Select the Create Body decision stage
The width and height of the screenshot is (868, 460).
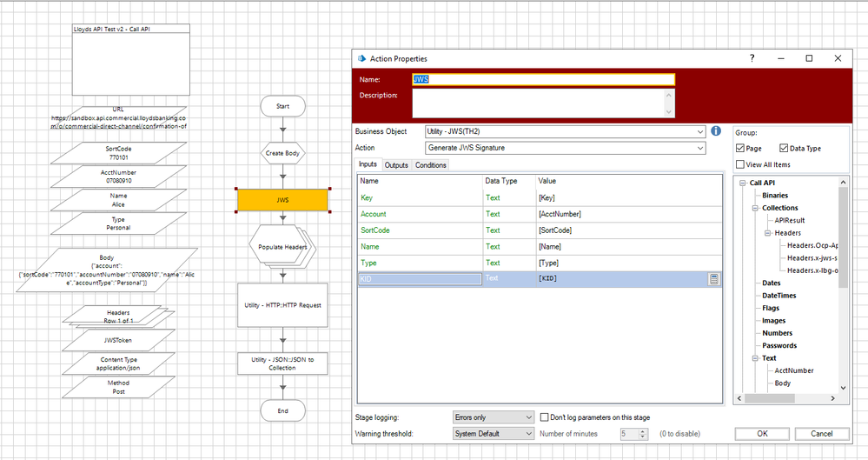click(x=282, y=152)
